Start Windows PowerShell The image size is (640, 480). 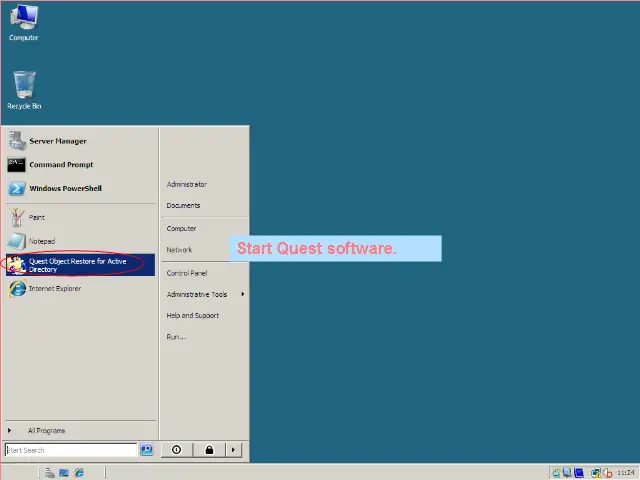point(64,188)
